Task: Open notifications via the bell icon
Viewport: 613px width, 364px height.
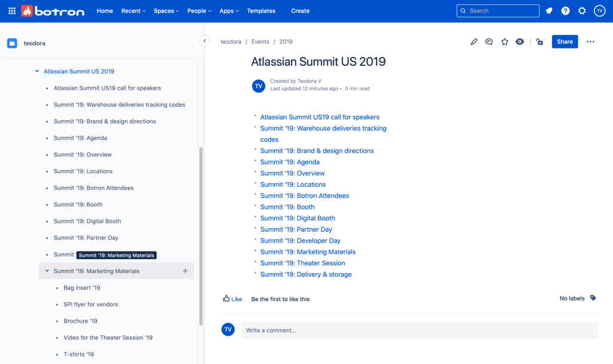Action: point(548,10)
